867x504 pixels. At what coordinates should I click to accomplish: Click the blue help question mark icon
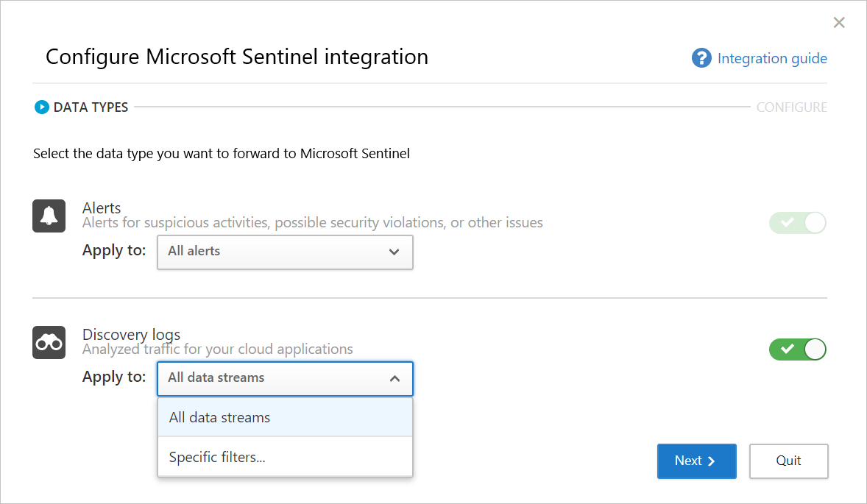point(701,57)
